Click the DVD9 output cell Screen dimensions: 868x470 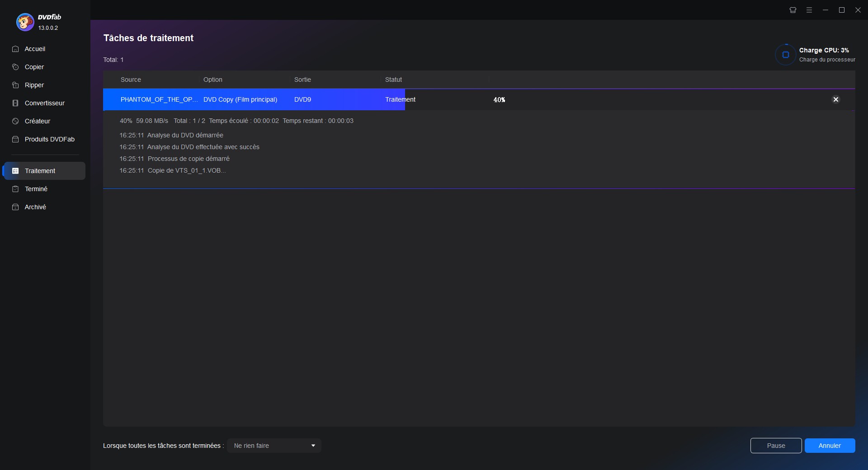click(x=302, y=99)
